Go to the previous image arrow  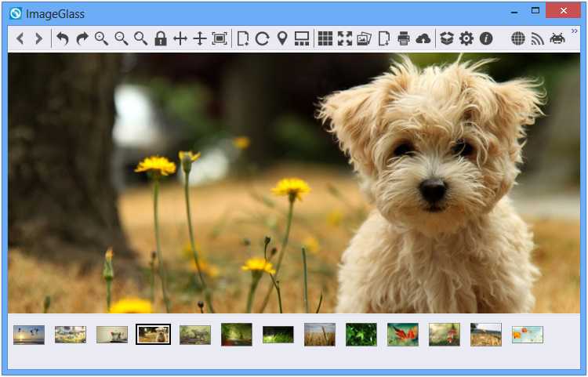[20, 38]
